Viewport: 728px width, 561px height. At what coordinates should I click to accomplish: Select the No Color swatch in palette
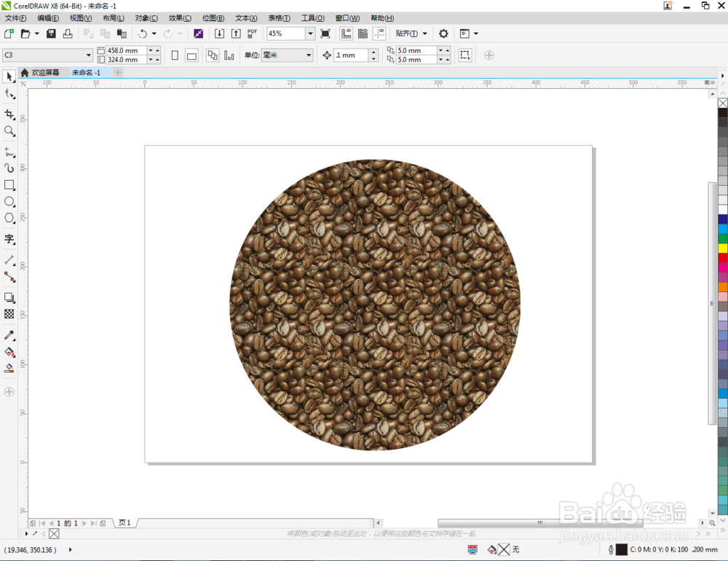pyautogui.click(x=723, y=103)
